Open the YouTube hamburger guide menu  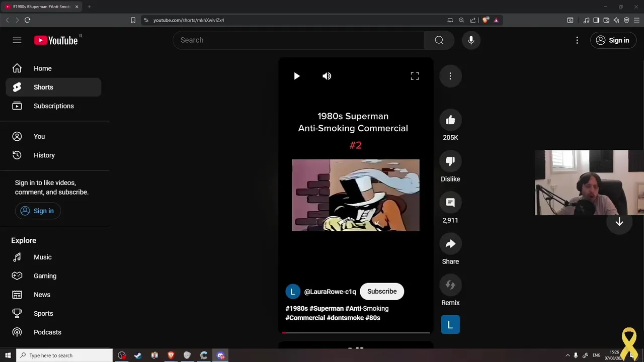(17, 40)
